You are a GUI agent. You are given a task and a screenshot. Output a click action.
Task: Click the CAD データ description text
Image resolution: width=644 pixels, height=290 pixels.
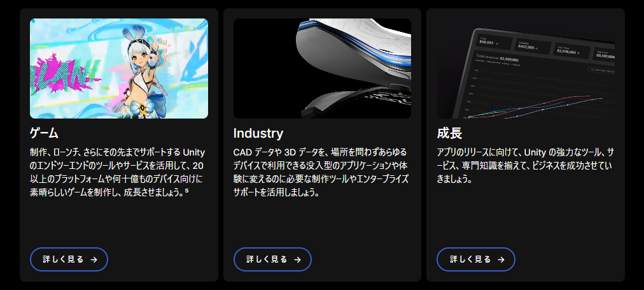coord(321,172)
